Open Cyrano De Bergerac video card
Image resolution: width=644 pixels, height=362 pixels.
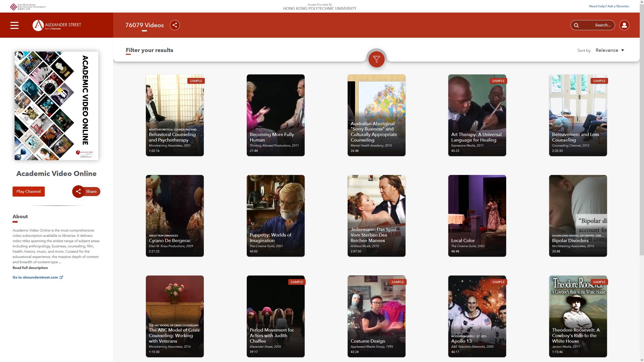click(175, 216)
